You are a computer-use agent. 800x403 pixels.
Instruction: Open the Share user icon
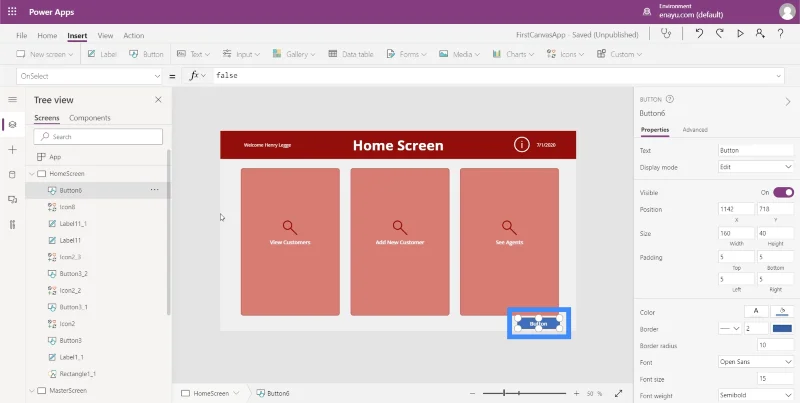(x=760, y=34)
